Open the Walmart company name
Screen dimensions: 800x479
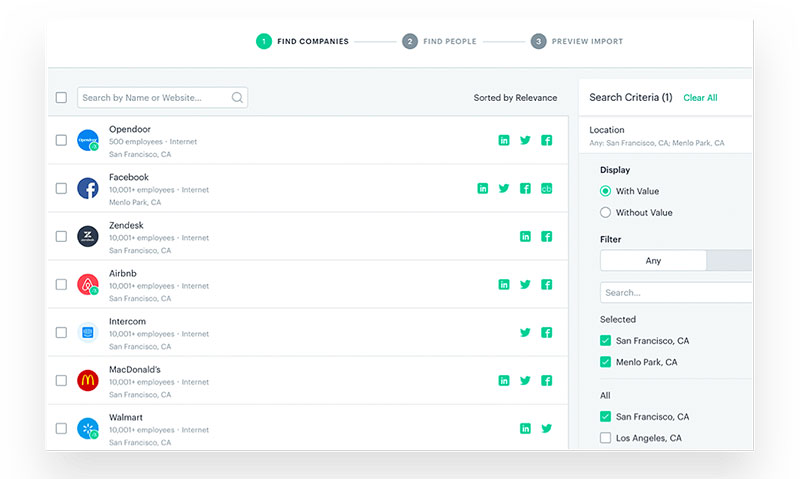pos(126,417)
